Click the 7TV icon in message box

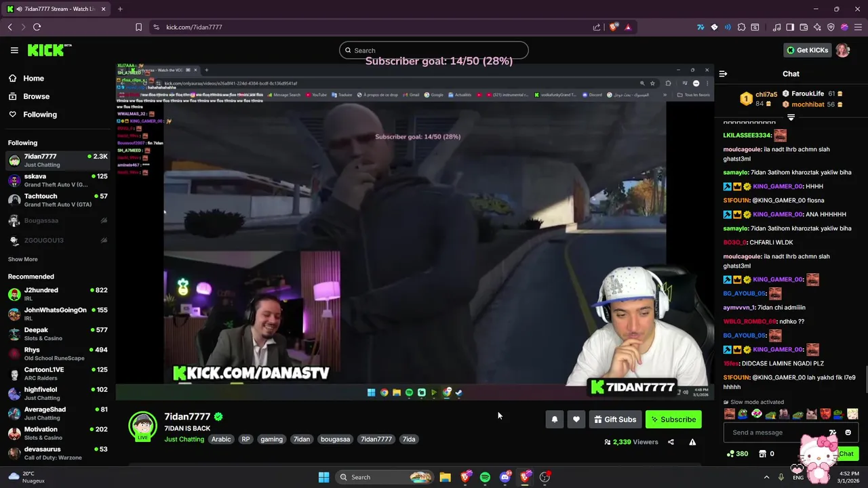point(832,432)
